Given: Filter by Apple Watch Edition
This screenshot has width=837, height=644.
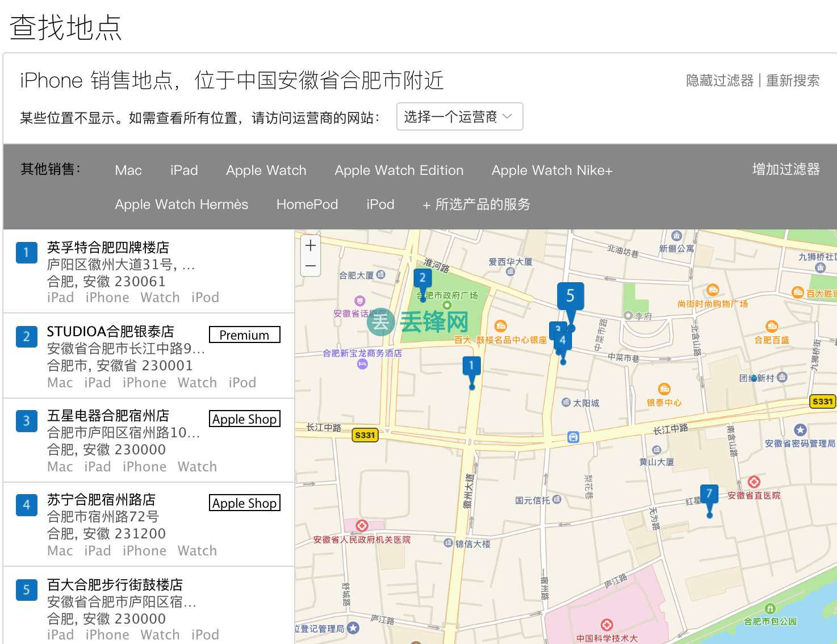Looking at the screenshot, I should [399, 170].
